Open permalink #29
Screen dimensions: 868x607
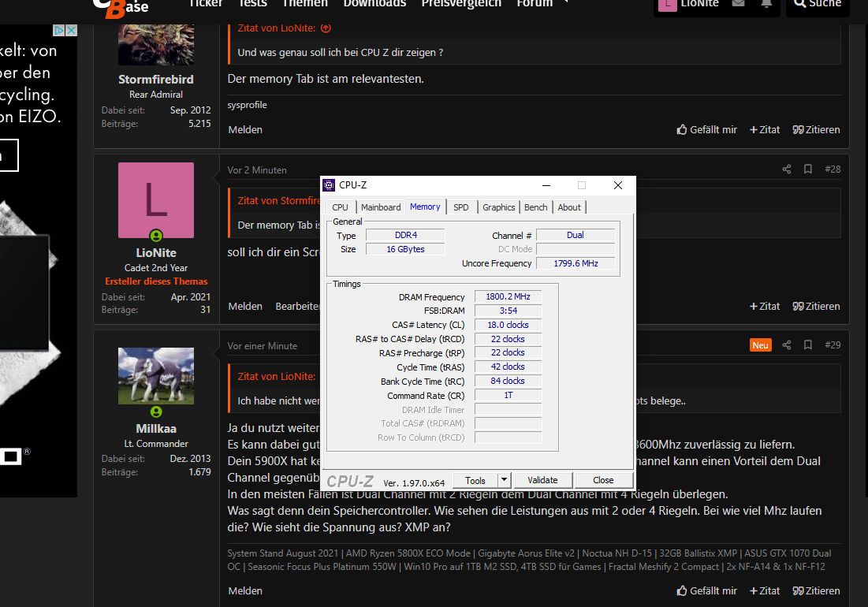[x=833, y=345]
